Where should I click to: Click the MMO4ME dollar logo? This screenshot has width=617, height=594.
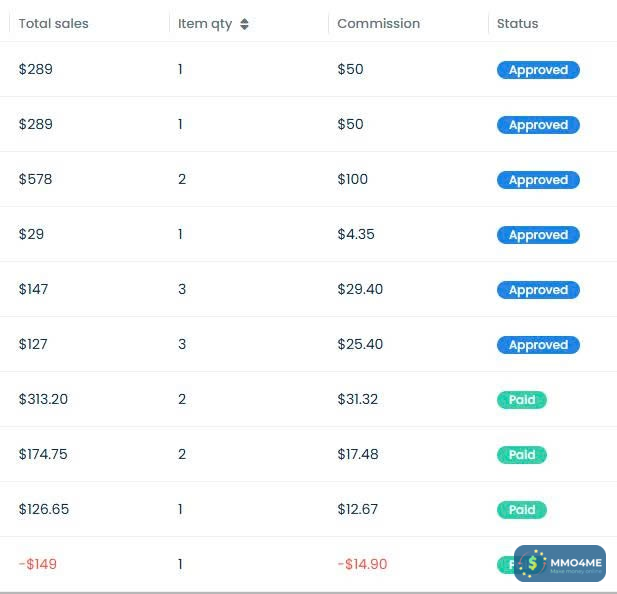pos(533,563)
